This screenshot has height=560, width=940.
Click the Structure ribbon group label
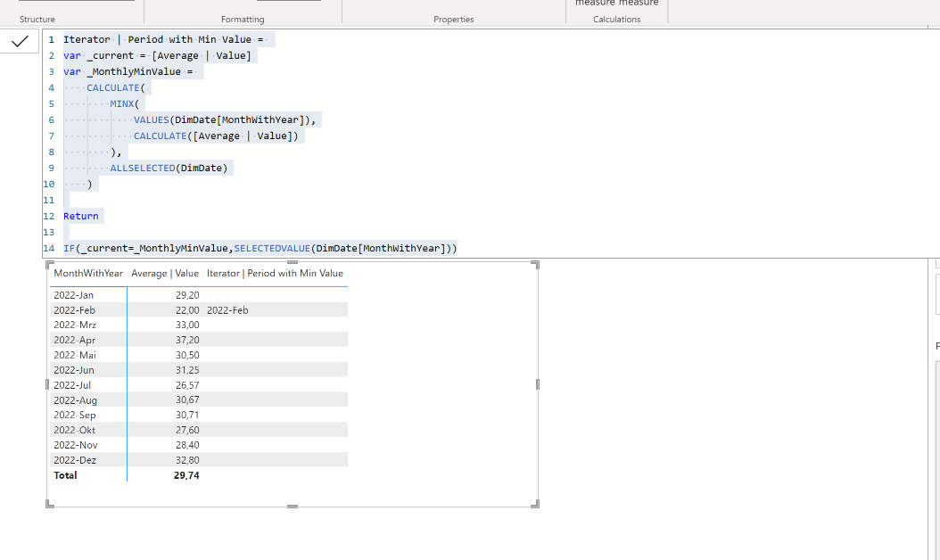(37, 20)
